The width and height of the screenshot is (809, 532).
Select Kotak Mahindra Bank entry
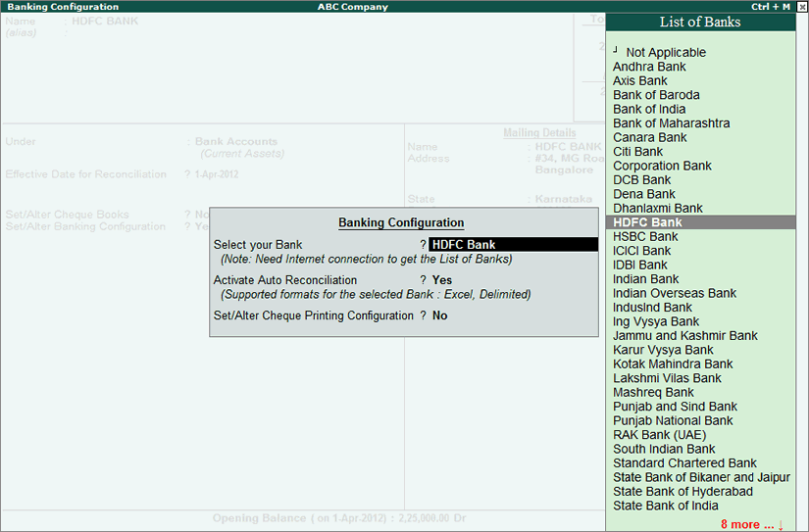[x=673, y=363]
